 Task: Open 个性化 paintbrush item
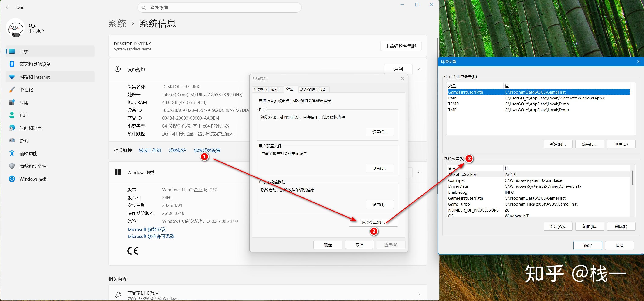click(50, 90)
